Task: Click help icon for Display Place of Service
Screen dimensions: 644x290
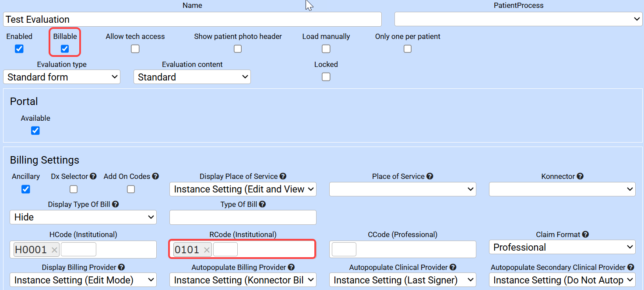Action: point(283,176)
